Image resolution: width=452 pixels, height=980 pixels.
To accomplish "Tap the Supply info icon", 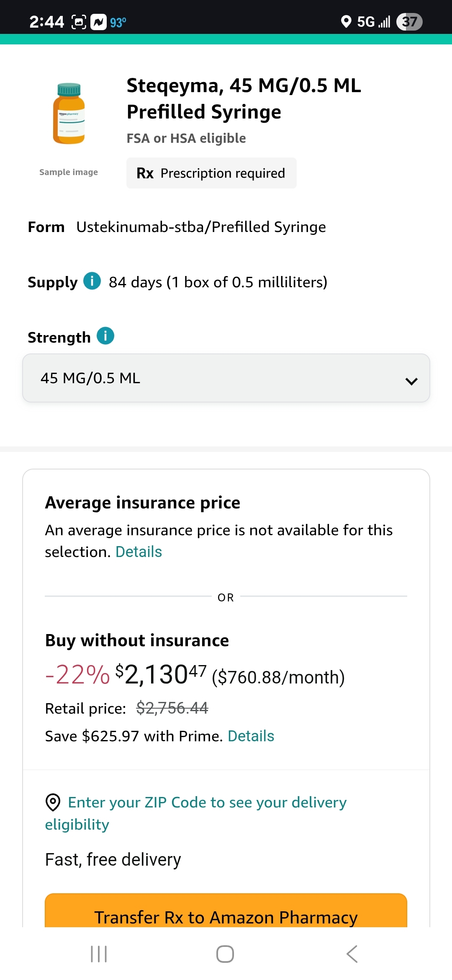I will 92,281.
